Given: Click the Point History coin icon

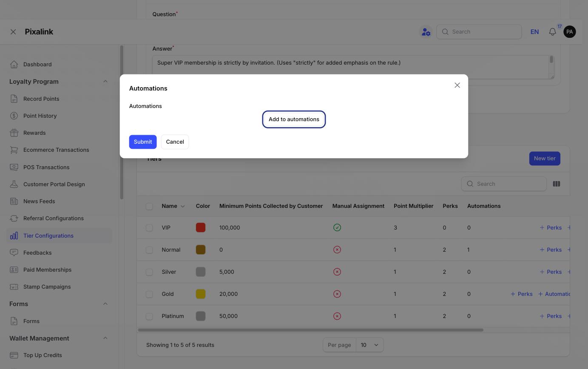Looking at the screenshot, I should 14,116.
